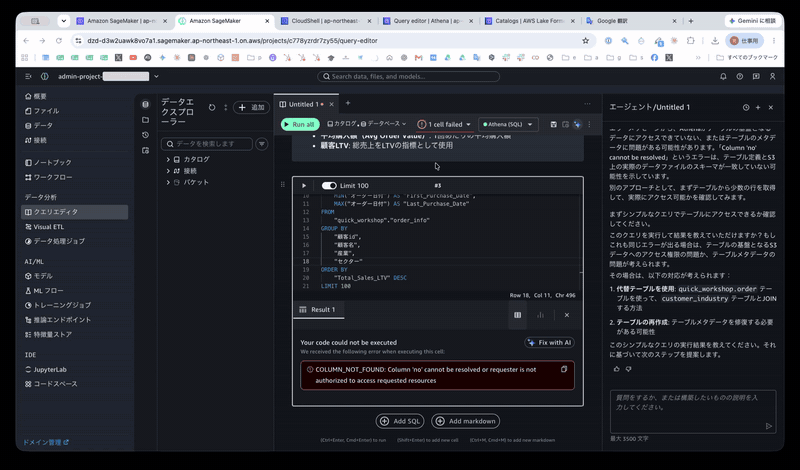This screenshot has height=470, width=800.
Task: Select the Result 1 tab
Action: [x=318, y=310]
